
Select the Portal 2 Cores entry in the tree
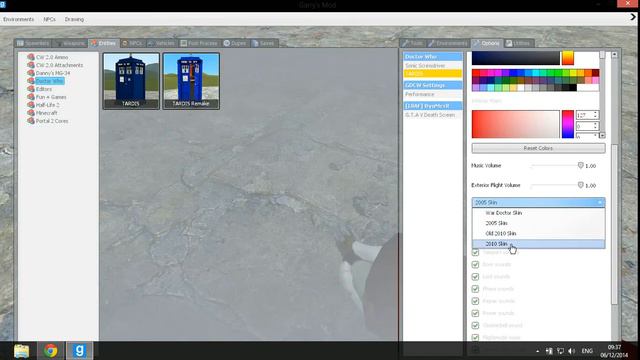coord(52,121)
